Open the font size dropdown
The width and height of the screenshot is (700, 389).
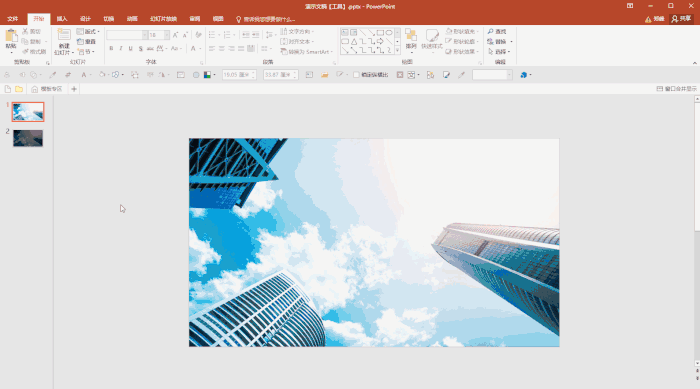167,35
